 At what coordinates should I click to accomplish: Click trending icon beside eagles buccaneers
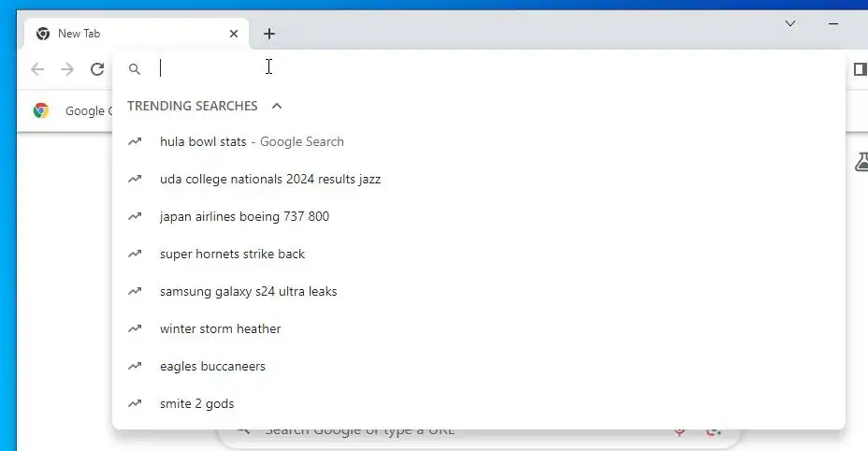(x=135, y=366)
